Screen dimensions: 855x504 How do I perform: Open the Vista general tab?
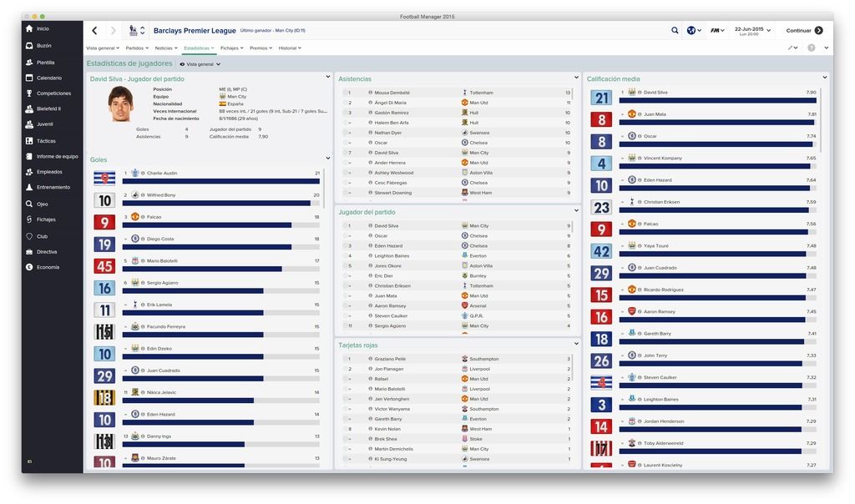[103, 48]
